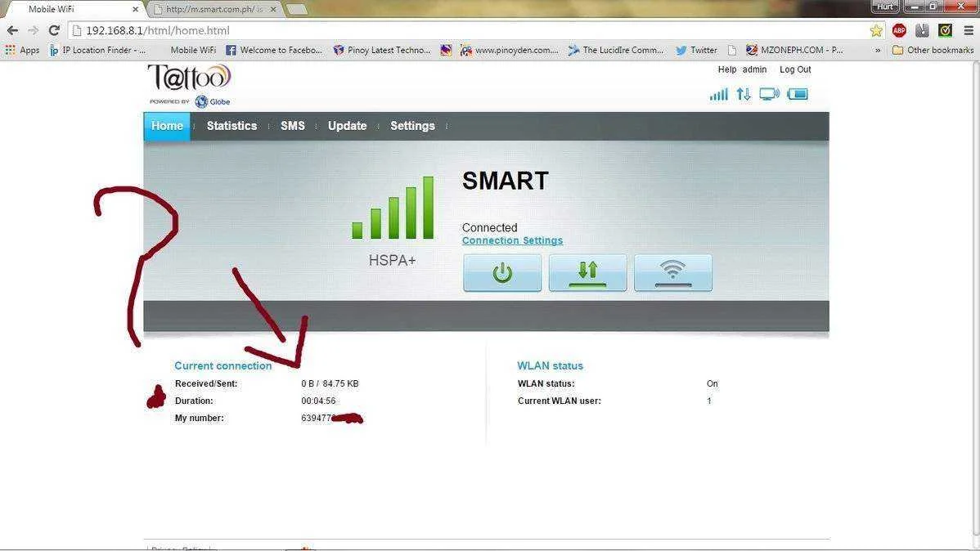980x551 pixels.
Task: Click the WiFi router button
Action: pyautogui.click(x=672, y=273)
